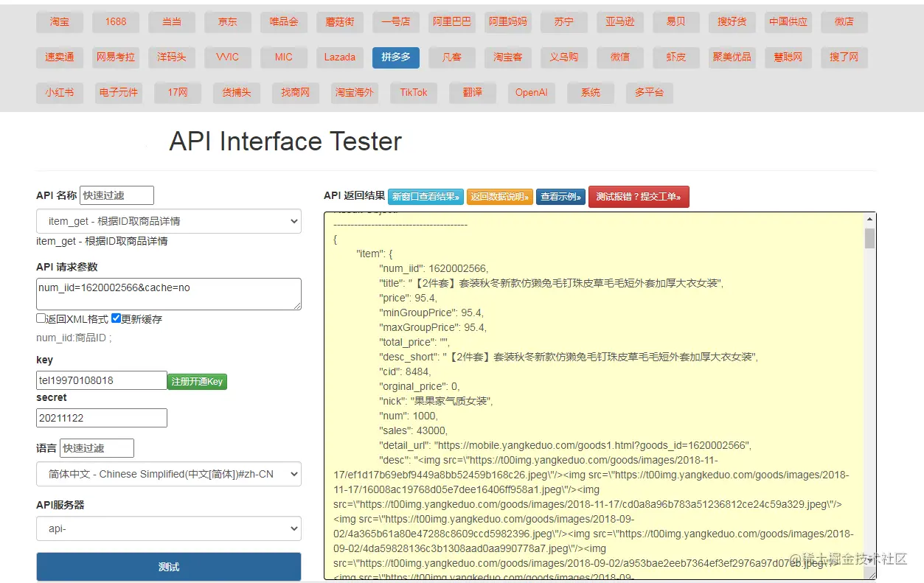The image size is (924, 583).
Task: Click the 查看示例 button
Action: 560,197
